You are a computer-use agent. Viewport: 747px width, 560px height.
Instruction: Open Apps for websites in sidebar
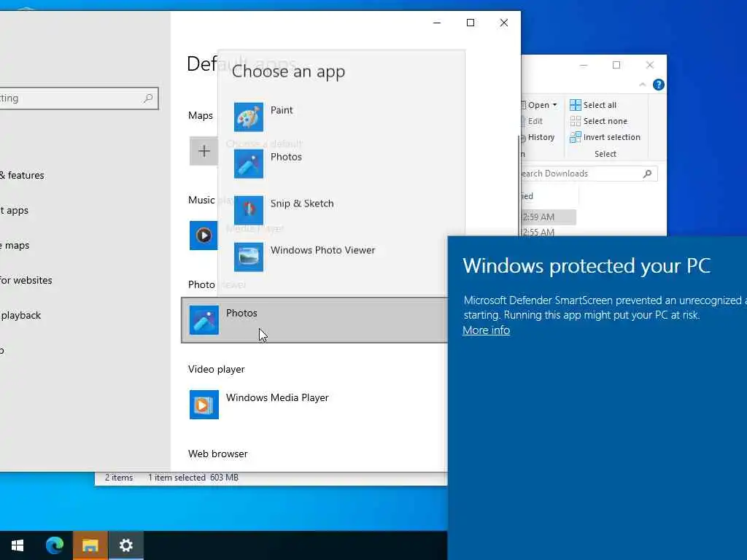coord(26,280)
